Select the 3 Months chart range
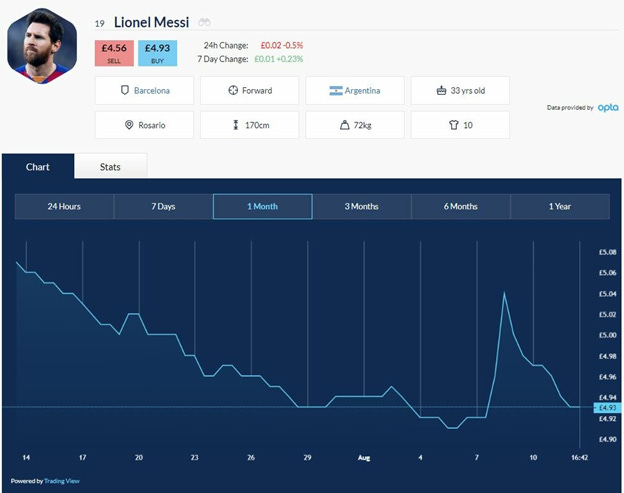 click(361, 206)
